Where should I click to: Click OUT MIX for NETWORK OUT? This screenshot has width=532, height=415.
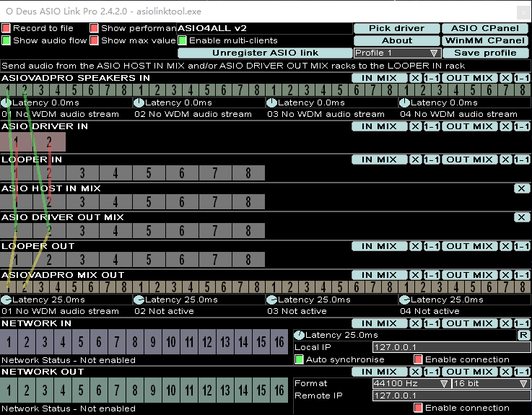470,372
